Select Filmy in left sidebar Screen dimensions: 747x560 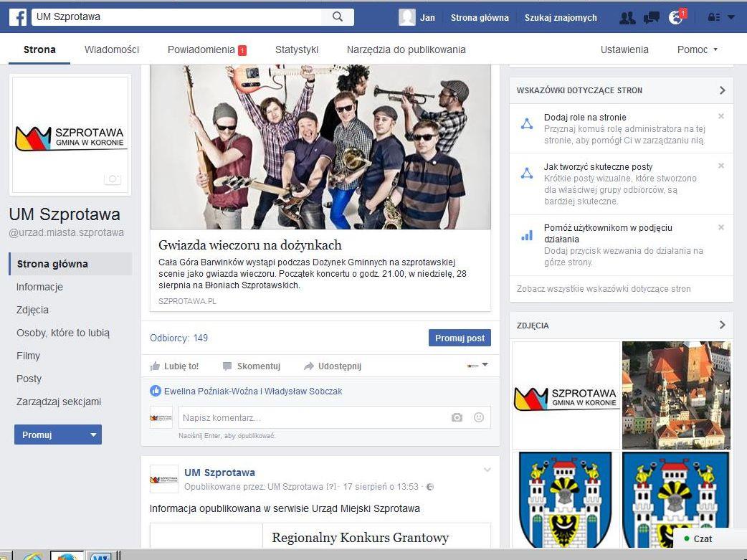click(x=28, y=356)
